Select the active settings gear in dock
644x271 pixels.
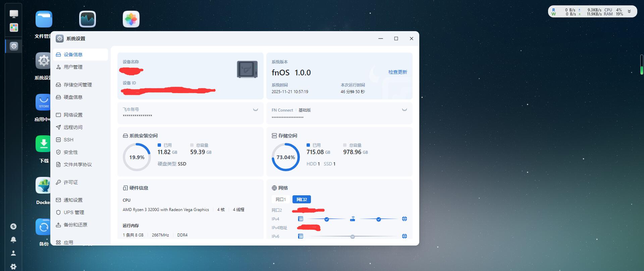(x=14, y=46)
